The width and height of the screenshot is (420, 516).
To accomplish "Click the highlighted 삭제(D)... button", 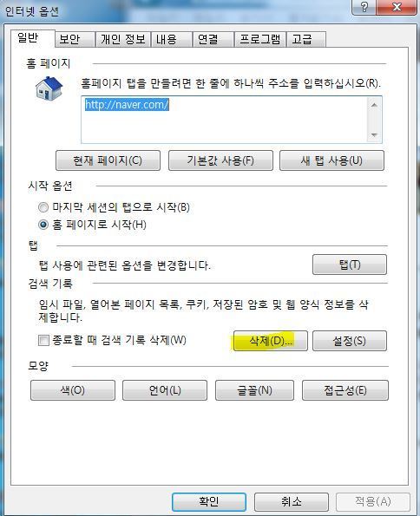I will coord(271,341).
